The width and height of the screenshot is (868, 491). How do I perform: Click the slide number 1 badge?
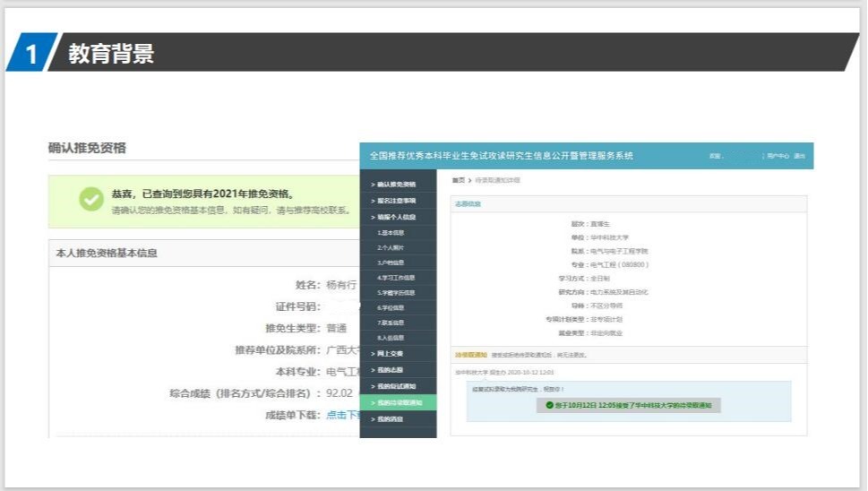[31, 54]
